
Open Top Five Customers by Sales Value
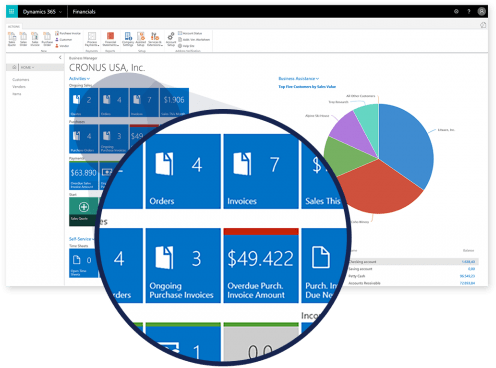pos(307,87)
